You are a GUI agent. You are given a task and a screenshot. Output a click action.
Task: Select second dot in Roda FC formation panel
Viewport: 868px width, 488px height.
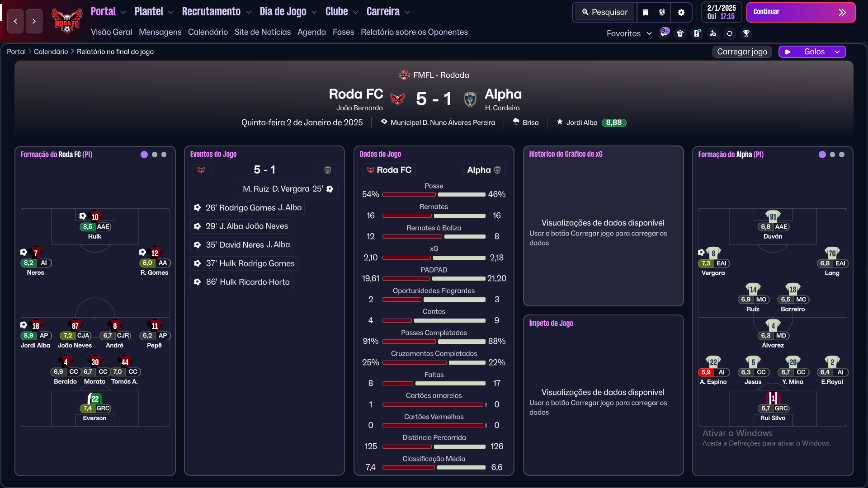[x=155, y=155]
